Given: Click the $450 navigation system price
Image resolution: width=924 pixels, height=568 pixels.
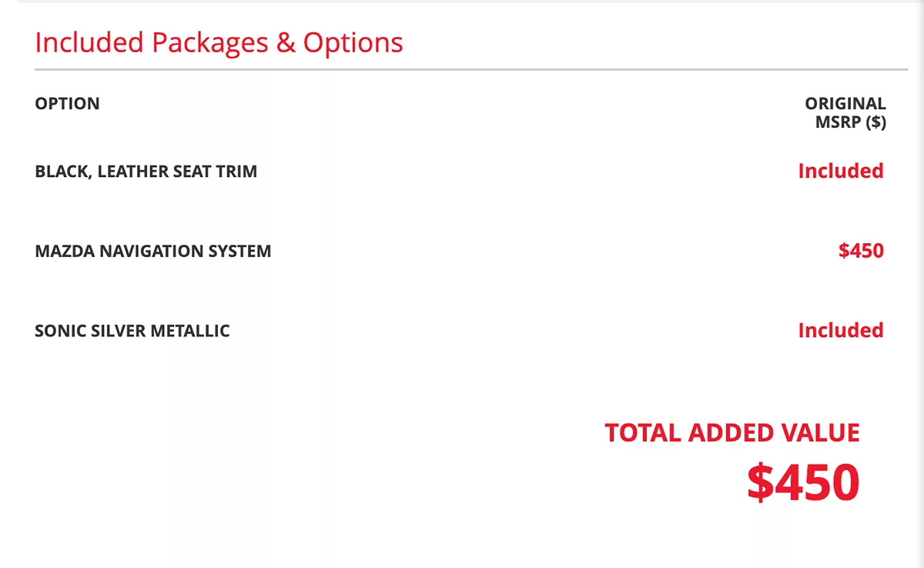Looking at the screenshot, I should click(x=861, y=251).
